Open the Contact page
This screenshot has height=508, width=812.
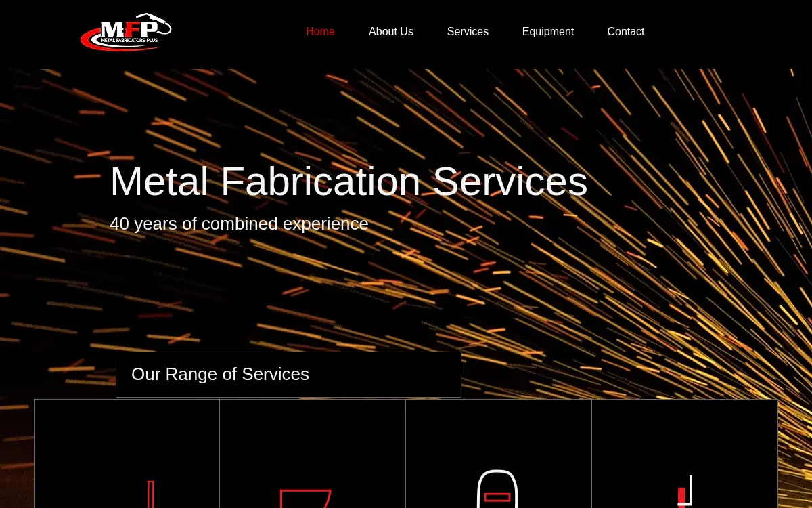click(626, 32)
